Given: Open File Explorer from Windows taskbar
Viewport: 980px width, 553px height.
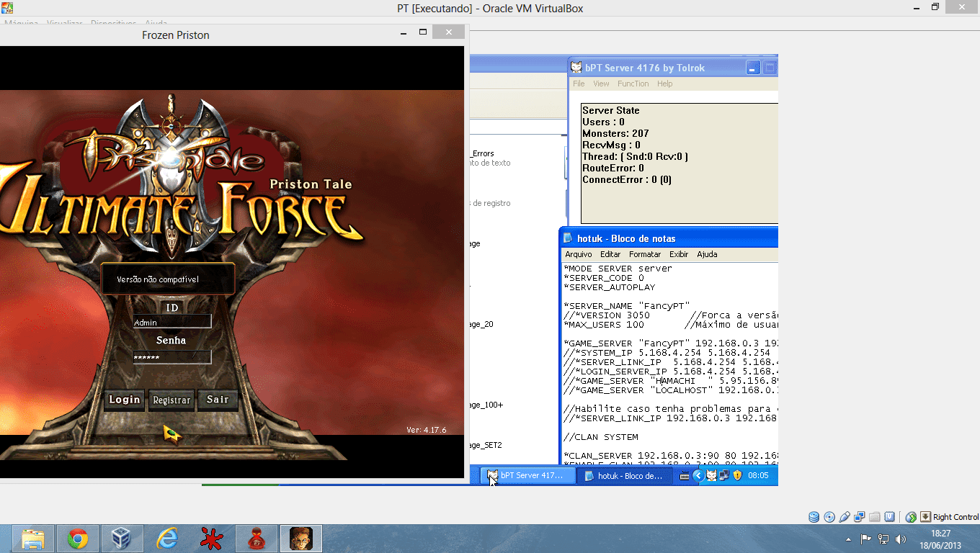Looking at the screenshot, I should (33, 539).
